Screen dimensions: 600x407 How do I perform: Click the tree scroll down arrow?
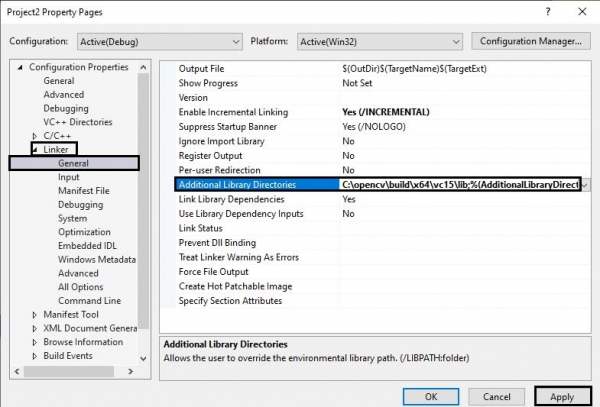click(x=143, y=359)
